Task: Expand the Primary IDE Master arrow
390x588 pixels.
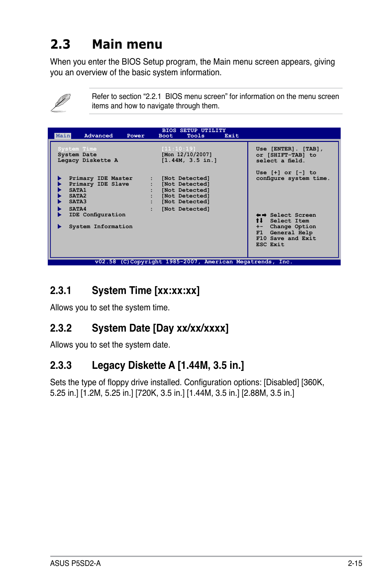Action: point(60,178)
